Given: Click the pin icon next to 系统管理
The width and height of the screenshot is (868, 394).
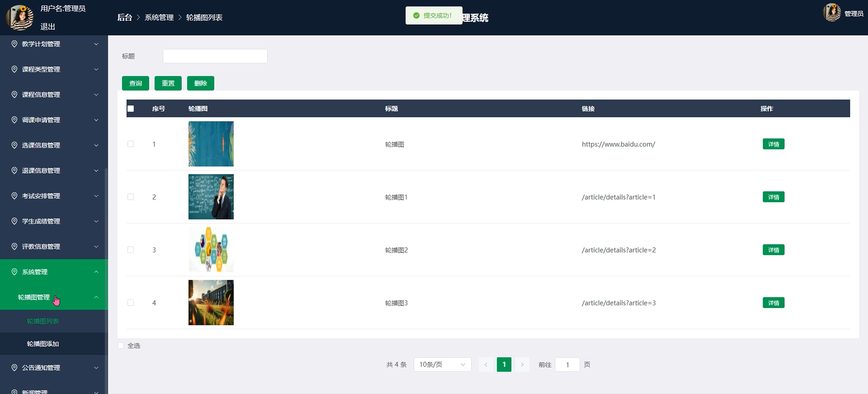Looking at the screenshot, I should pyautogui.click(x=14, y=272).
